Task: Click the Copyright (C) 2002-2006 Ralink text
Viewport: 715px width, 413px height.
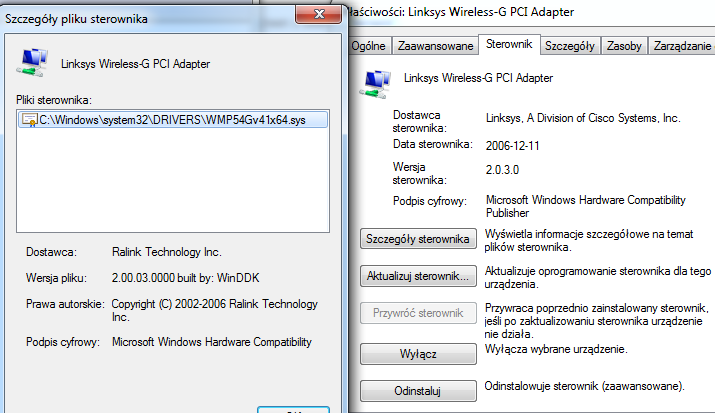Action: click(x=215, y=310)
